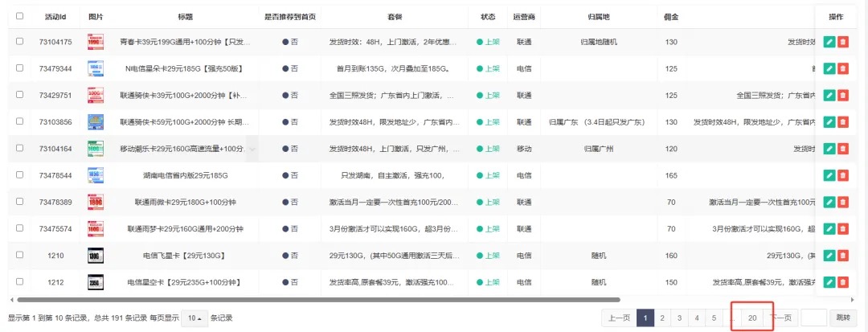Delete row with ID 73475574
The width and height of the screenshot is (868, 332).
point(842,228)
